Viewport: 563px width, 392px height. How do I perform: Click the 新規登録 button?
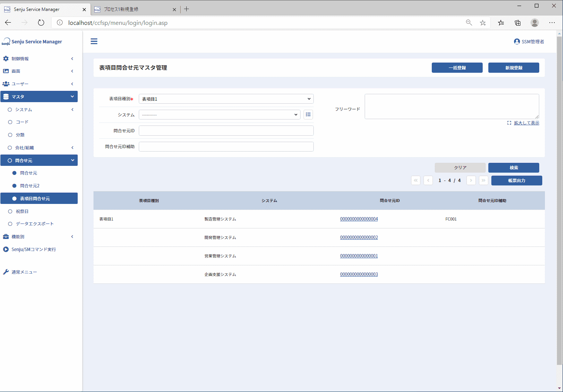coord(514,68)
